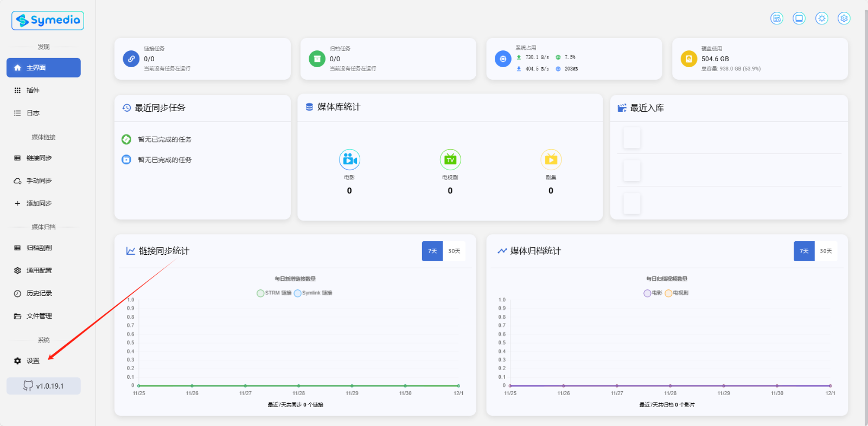Viewport: 868px width, 426px height.
Task: Click the 730.1 B/s upload value
Action: click(537, 57)
